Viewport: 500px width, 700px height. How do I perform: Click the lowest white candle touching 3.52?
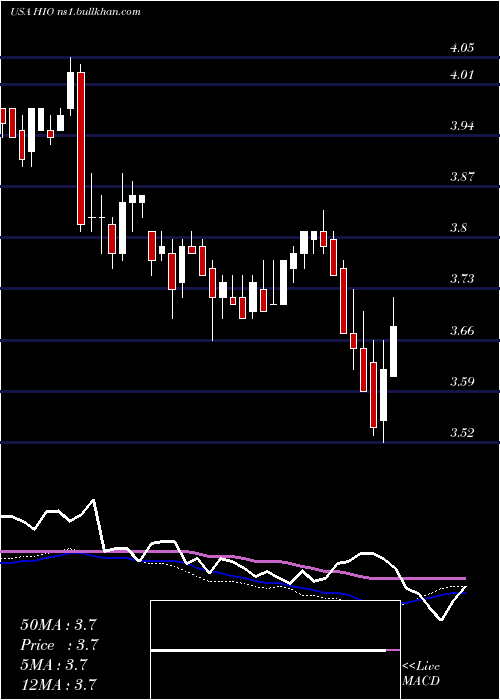point(383,395)
